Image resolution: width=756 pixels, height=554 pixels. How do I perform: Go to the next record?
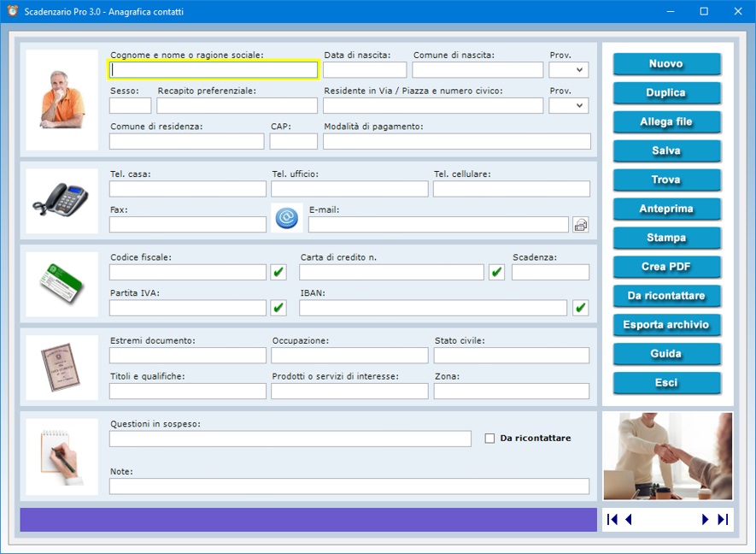tap(705, 519)
